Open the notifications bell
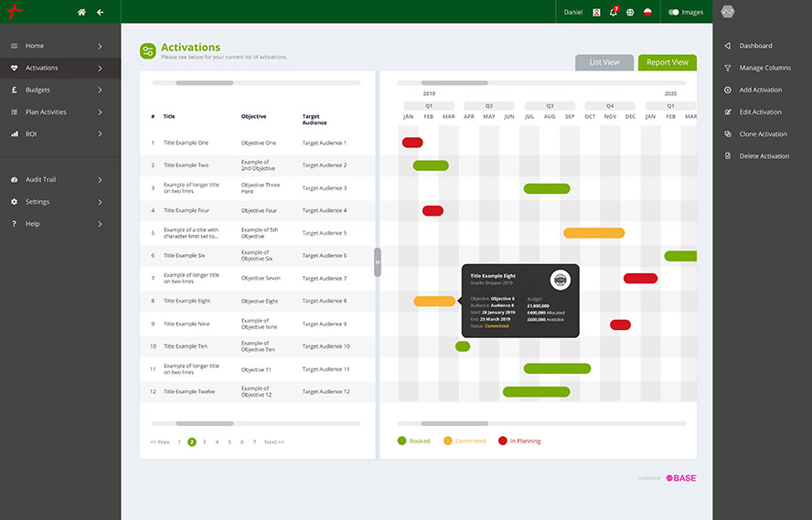 pyautogui.click(x=614, y=12)
